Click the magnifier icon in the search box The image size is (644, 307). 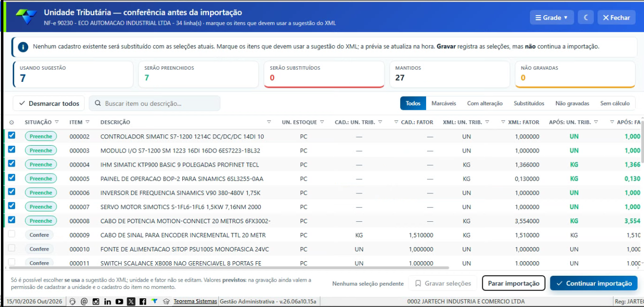pos(98,103)
